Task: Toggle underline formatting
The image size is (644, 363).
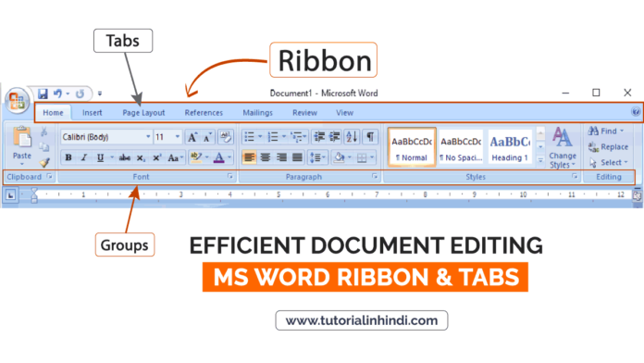Action: 100,157
